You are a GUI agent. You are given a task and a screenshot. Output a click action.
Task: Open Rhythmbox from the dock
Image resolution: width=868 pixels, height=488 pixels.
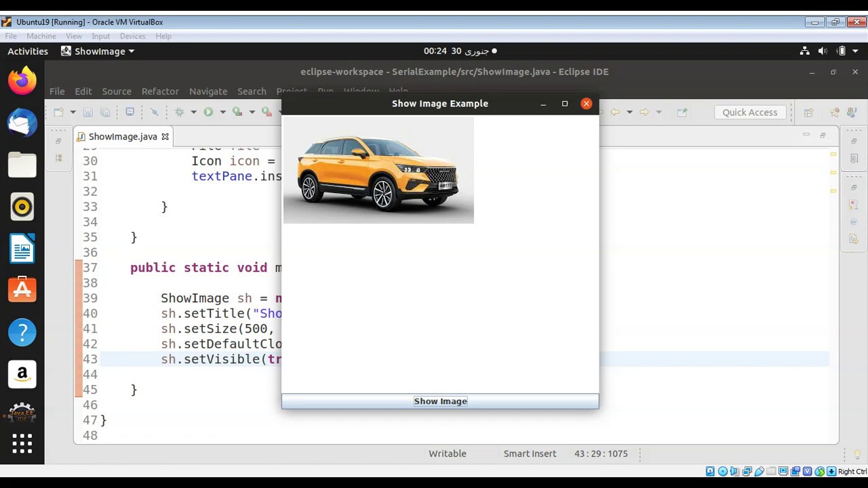click(x=22, y=207)
